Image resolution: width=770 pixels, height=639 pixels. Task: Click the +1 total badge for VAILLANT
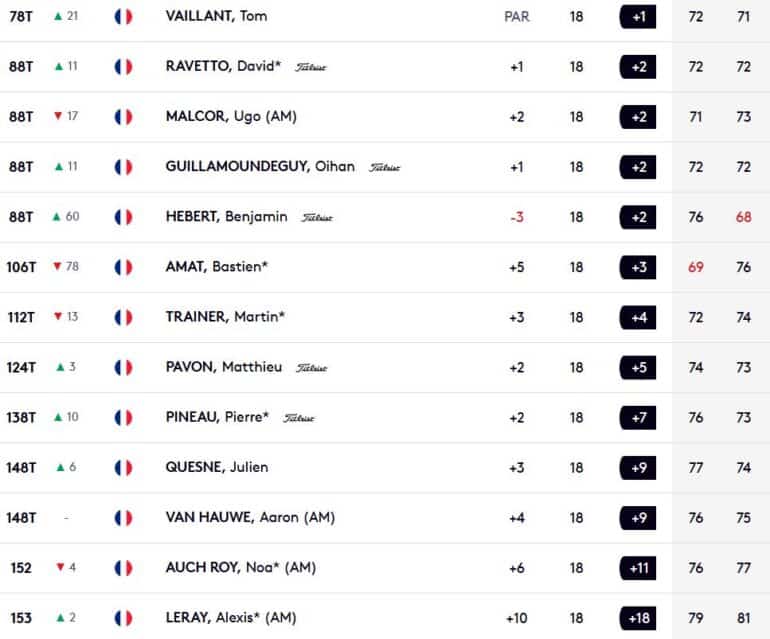pyautogui.click(x=638, y=17)
